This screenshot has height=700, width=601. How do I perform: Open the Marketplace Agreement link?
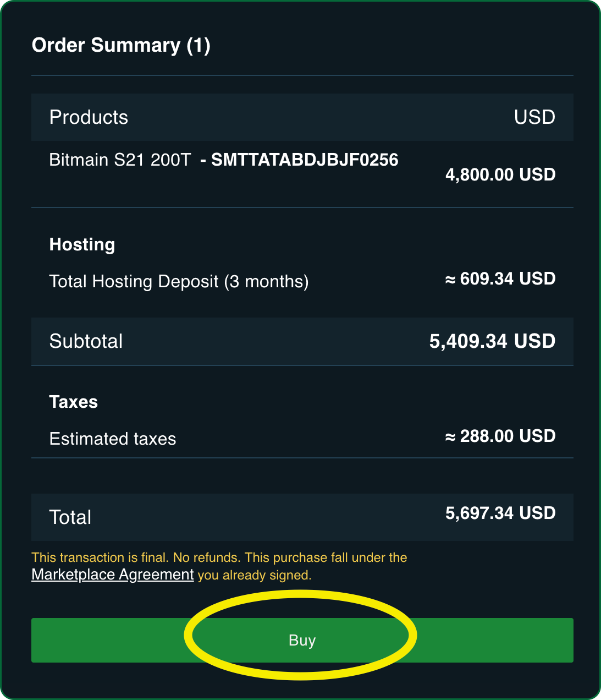(112, 575)
